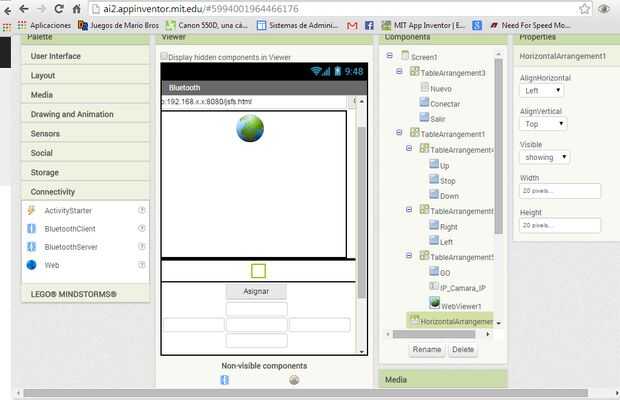Select IP_Camara_IP in tree
620x400 pixels.
pyautogui.click(x=457, y=288)
